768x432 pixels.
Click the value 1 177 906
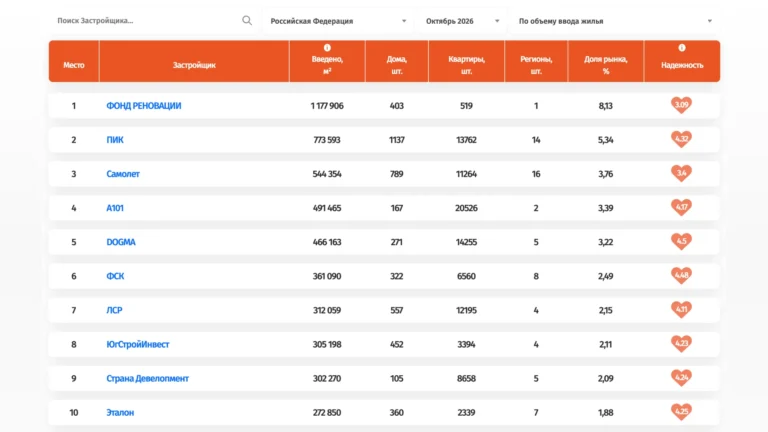327,106
